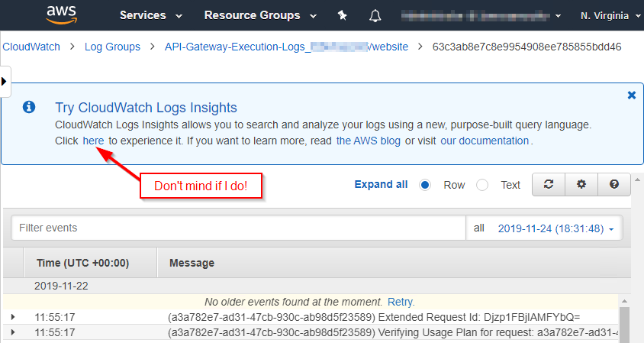Viewport: 644px width, 343px height.
Task: Open the blurred account name dropdown
Action: coord(481,16)
